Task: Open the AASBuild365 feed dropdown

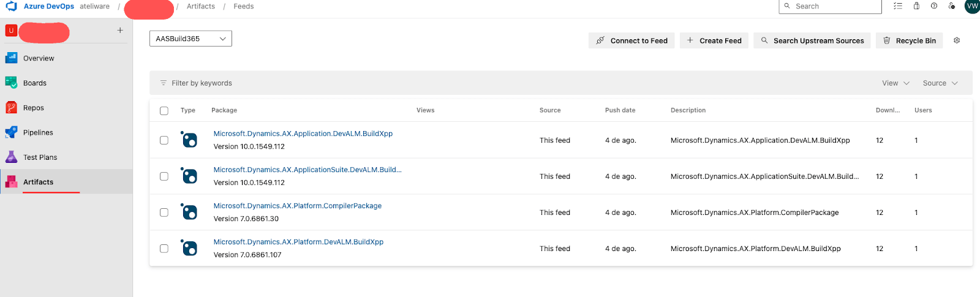Action: (x=190, y=39)
